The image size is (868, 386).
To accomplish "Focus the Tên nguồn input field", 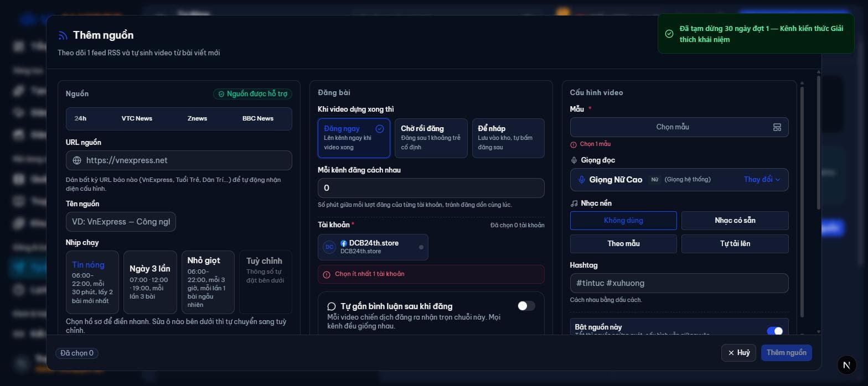I will (121, 222).
